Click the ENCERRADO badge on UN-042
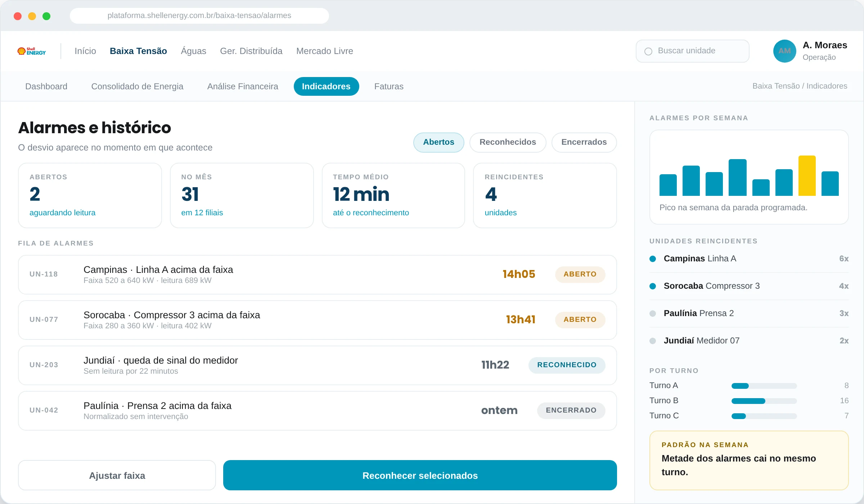The image size is (864, 504). 571,410
